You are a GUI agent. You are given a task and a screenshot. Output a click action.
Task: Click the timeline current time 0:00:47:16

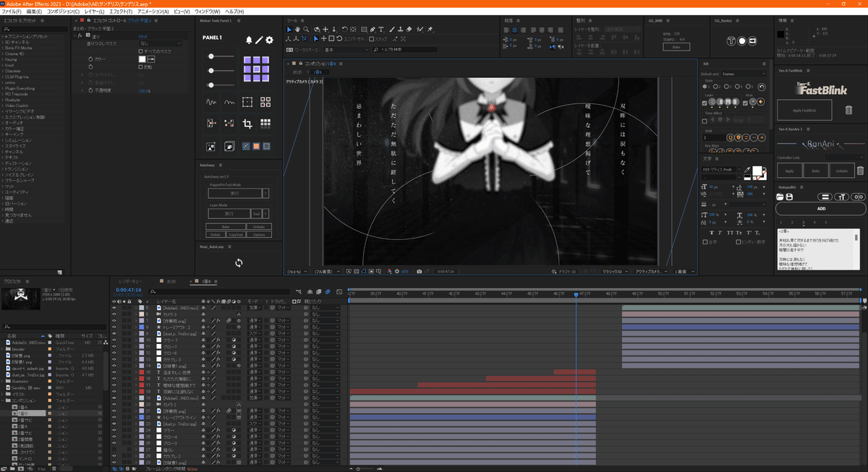click(x=127, y=290)
